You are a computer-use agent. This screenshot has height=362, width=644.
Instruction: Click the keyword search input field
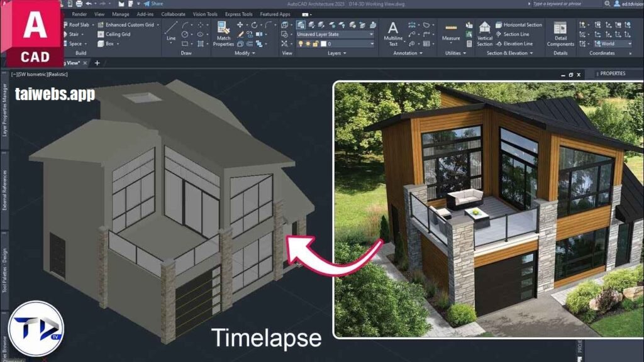click(x=567, y=4)
